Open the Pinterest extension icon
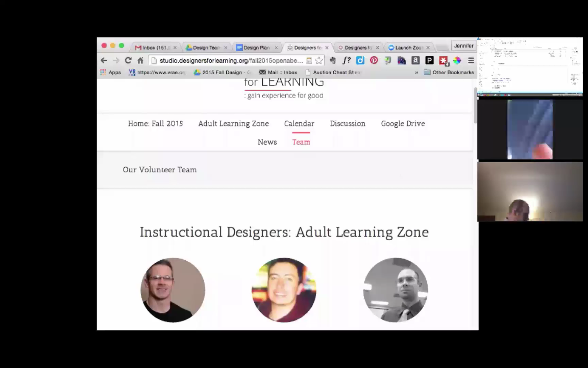 coord(374,61)
